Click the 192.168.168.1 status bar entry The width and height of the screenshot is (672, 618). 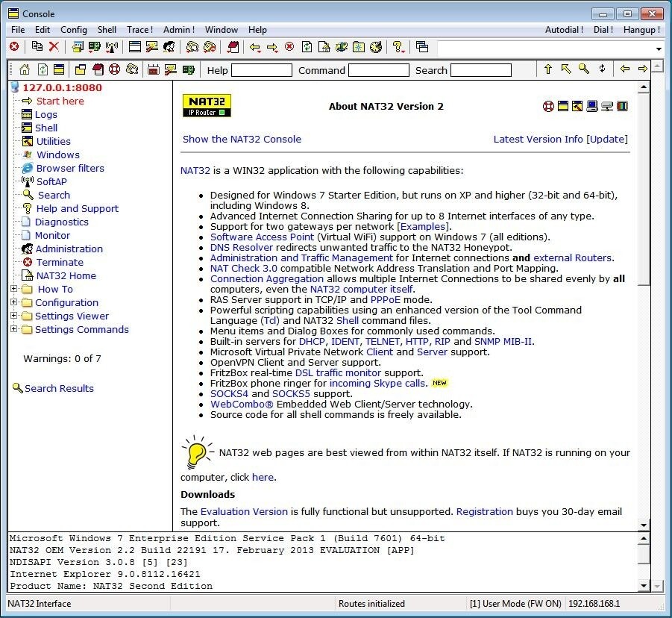click(x=594, y=603)
